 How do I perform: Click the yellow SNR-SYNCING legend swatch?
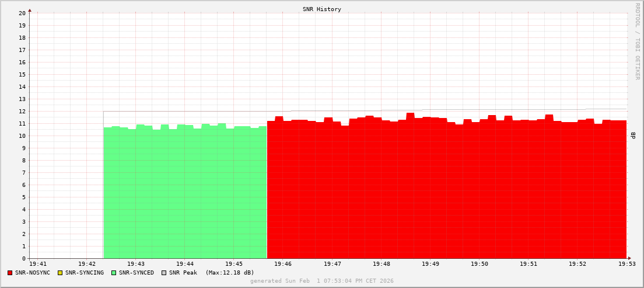(60, 273)
